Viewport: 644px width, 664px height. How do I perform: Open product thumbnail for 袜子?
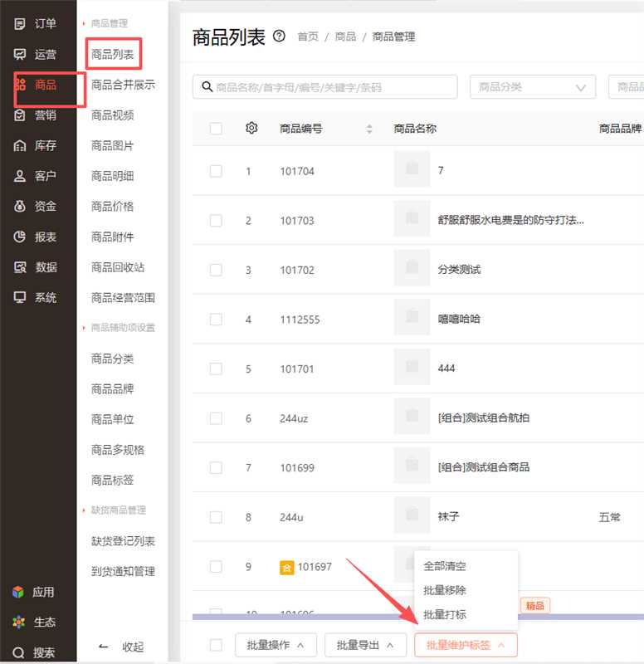412,515
